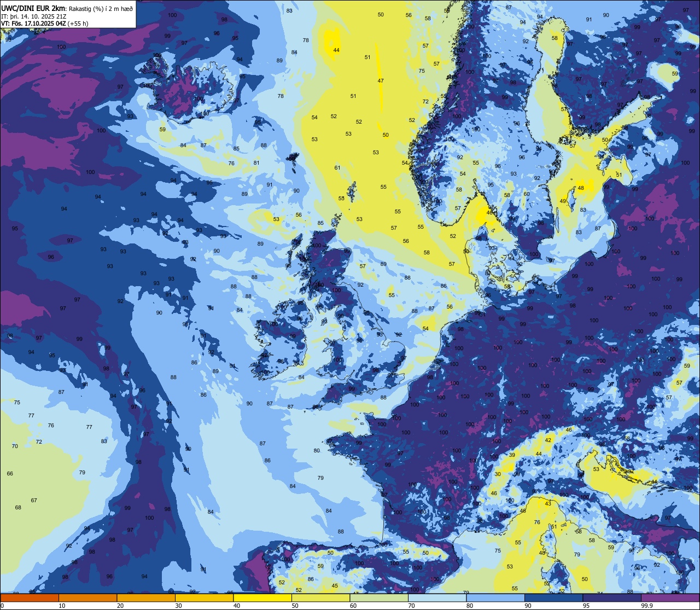Click the '49' humidity value on the map
The image size is (700, 610).
point(563,201)
